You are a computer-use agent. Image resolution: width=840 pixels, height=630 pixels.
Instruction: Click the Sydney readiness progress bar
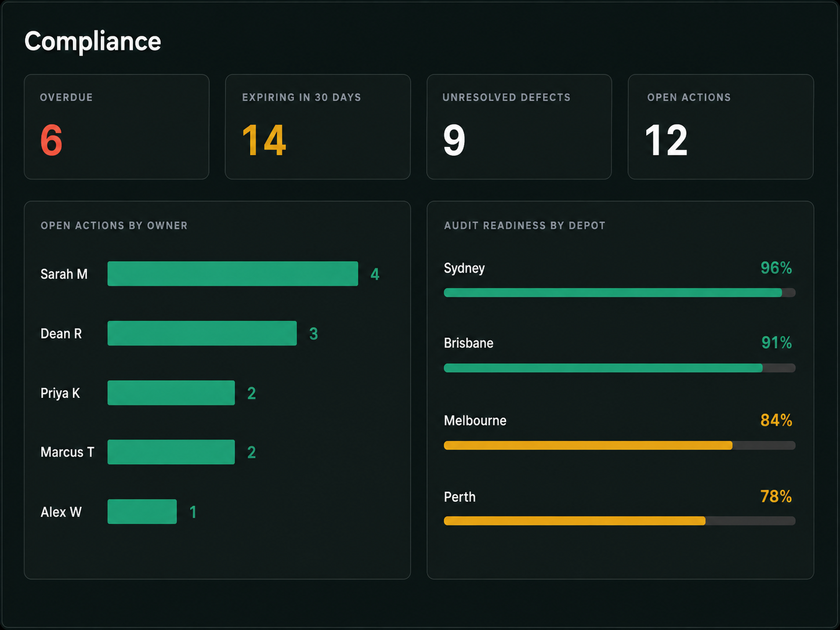[620, 293]
